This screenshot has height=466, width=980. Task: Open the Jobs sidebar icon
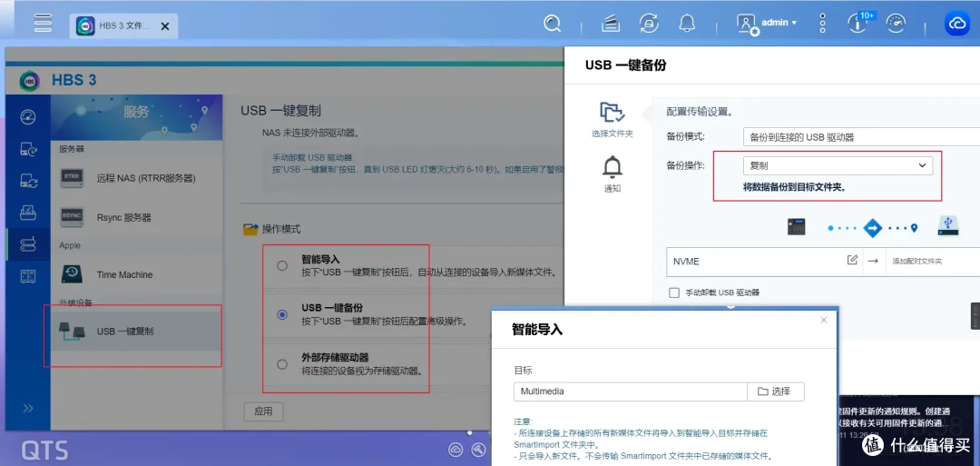[x=28, y=213]
